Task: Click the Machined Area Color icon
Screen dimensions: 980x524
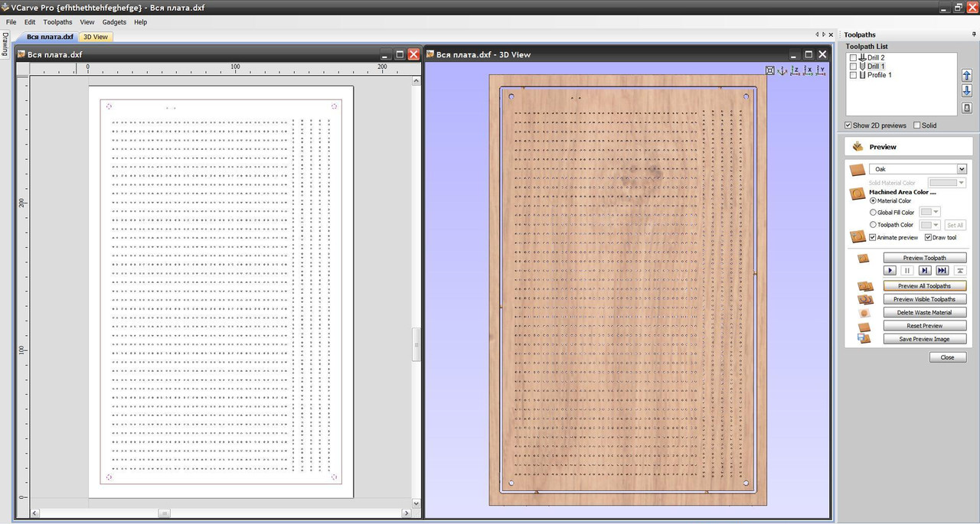Action: 857,194
